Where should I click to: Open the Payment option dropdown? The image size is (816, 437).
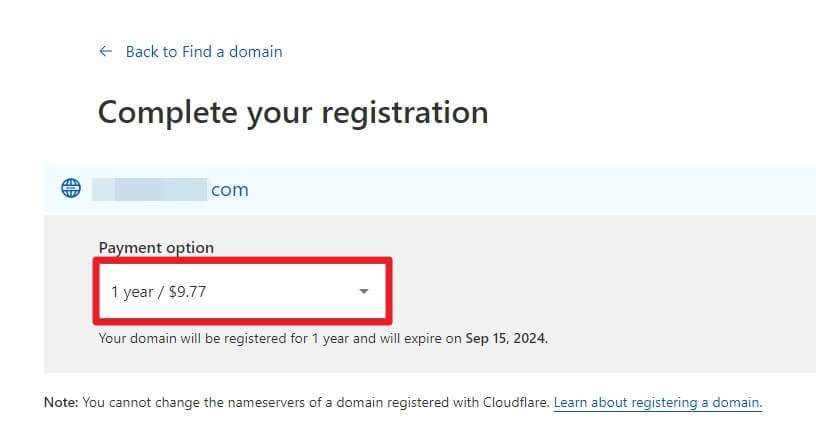[x=243, y=291]
